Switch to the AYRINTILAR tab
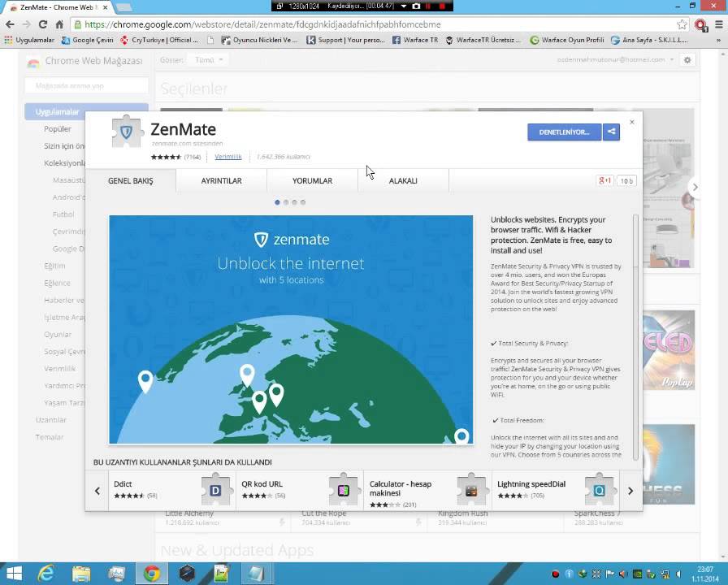The width and height of the screenshot is (728, 585). [222, 181]
